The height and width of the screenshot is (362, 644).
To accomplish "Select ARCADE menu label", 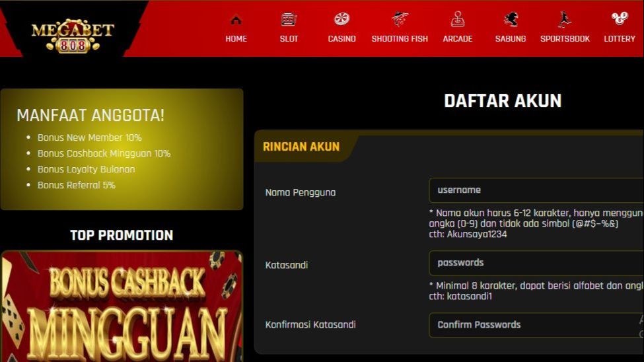I will click(x=458, y=38).
